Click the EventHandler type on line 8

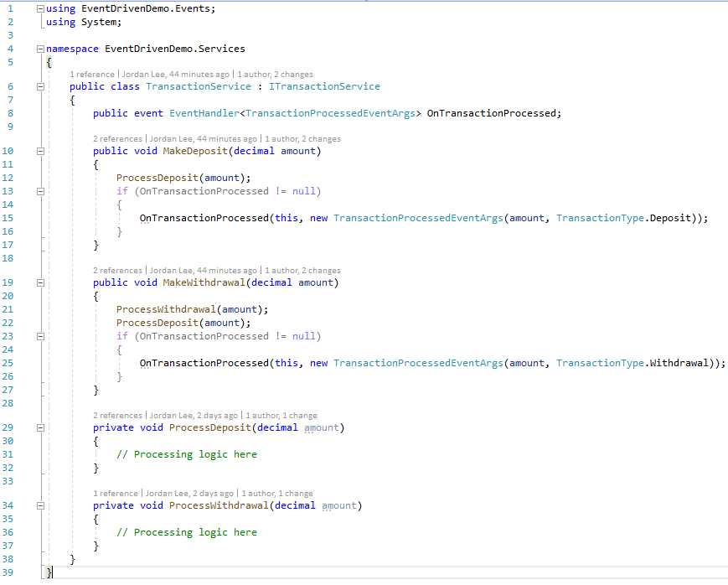(x=204, y=113)
